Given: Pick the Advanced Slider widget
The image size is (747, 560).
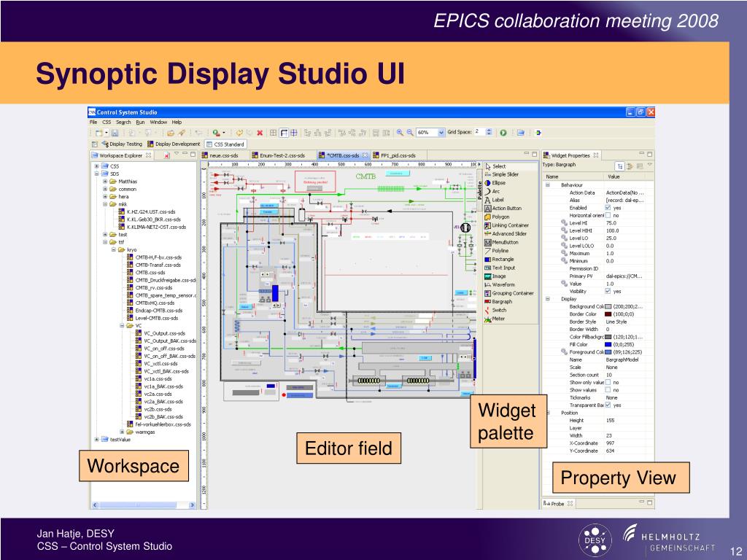Looking at the screenshot, I should tap(506, 234).
